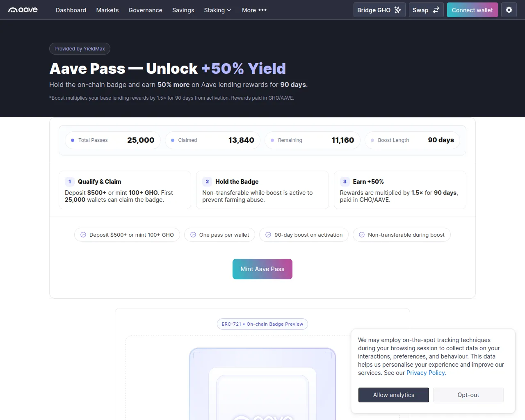Screen dimensions: 525x420
Task: Click the step 2 number badge
Action: 207,181
